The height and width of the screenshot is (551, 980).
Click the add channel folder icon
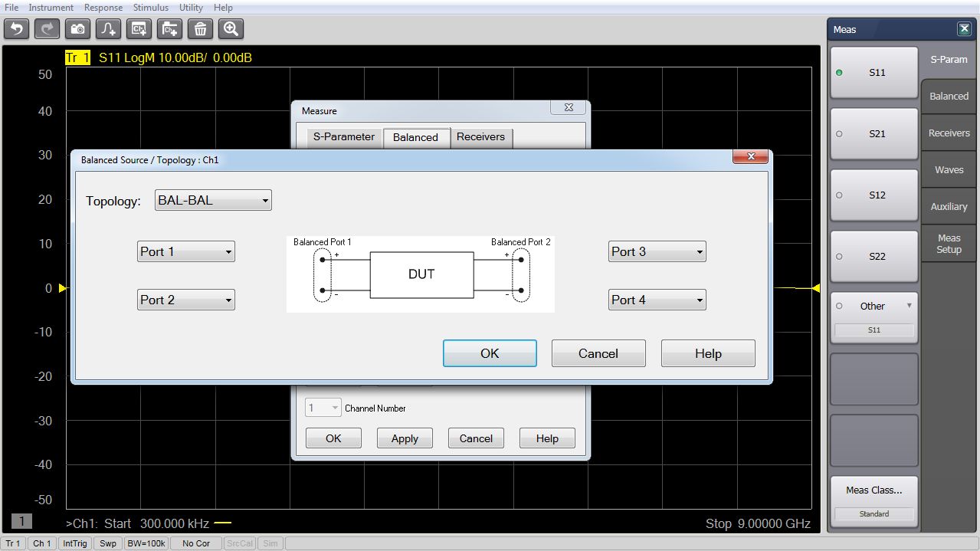tap(169, 29)
